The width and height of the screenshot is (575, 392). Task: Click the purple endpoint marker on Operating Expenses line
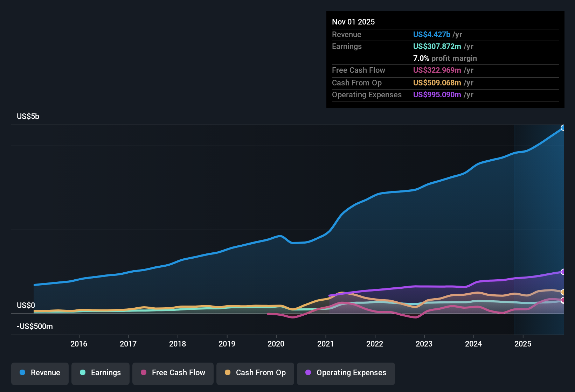[x=563, y=272]
